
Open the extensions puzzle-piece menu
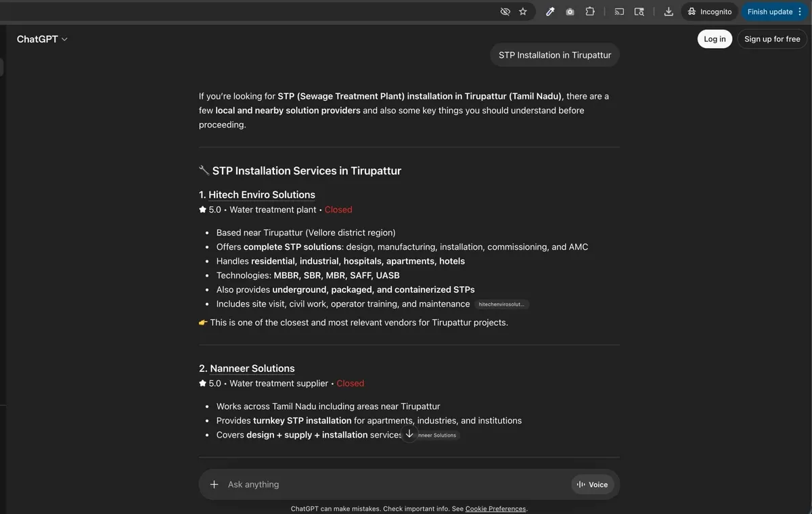click(590, 11)
